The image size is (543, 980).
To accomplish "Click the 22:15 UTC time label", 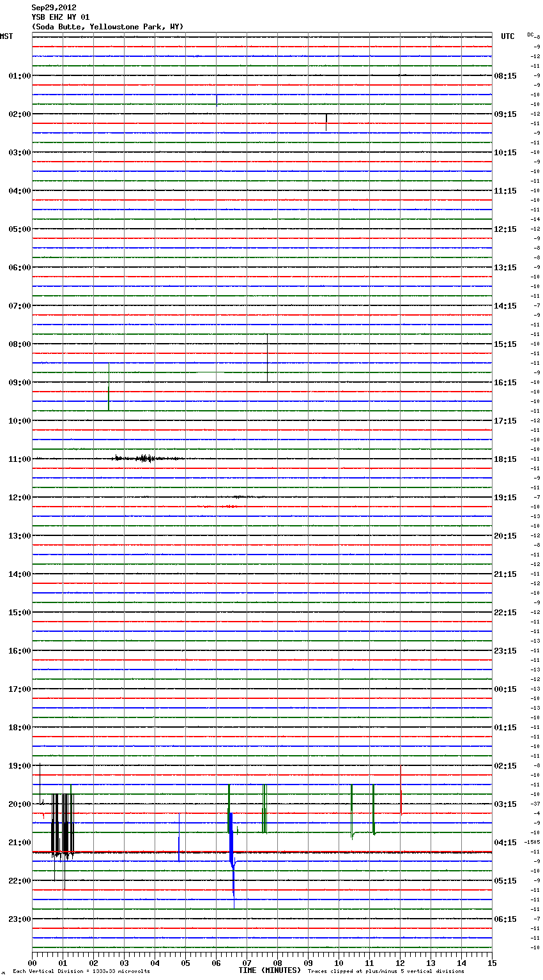I will (x=505, y=613).
